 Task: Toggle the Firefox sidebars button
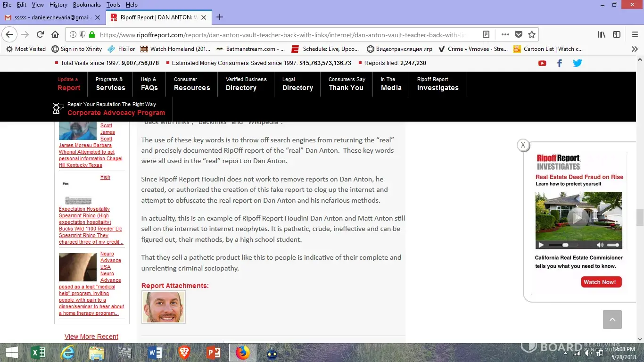pyautogui.click(x=617, y=34)
